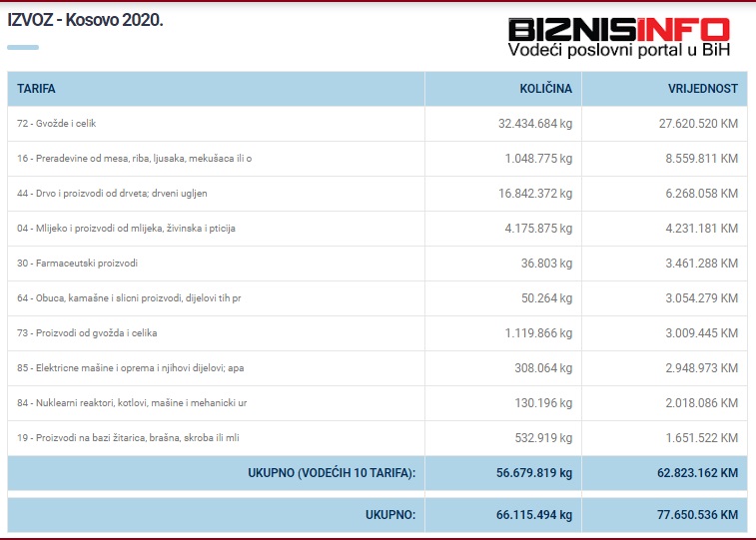Click the top 10 tariffs total label
Image resolution: width=756 pixels, height=540 pixels.
pyautogui.click(x=331, y=473)
